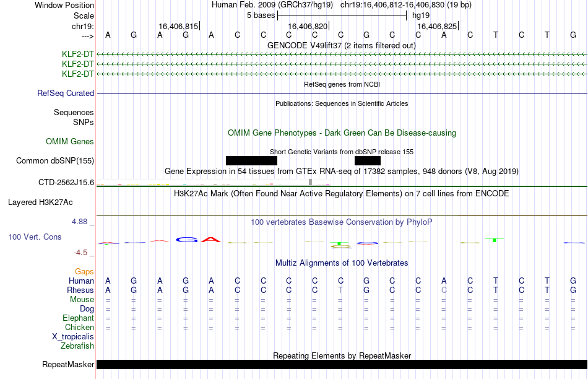Click the longer dbSNP variant block

click(x=252, y=160)
